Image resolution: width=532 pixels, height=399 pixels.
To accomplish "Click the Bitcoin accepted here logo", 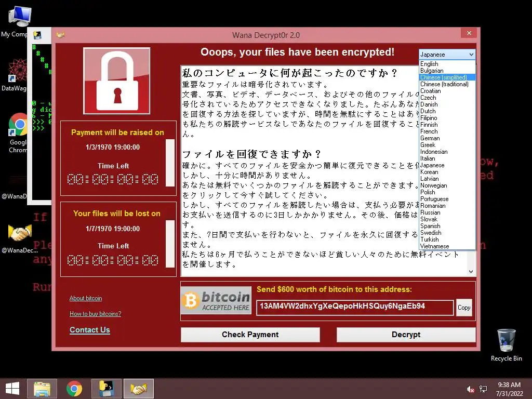I will [216, 301].
